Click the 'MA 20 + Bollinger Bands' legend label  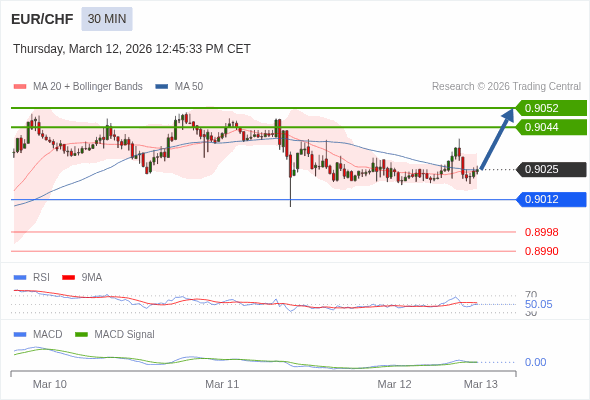tap(88, 87)
